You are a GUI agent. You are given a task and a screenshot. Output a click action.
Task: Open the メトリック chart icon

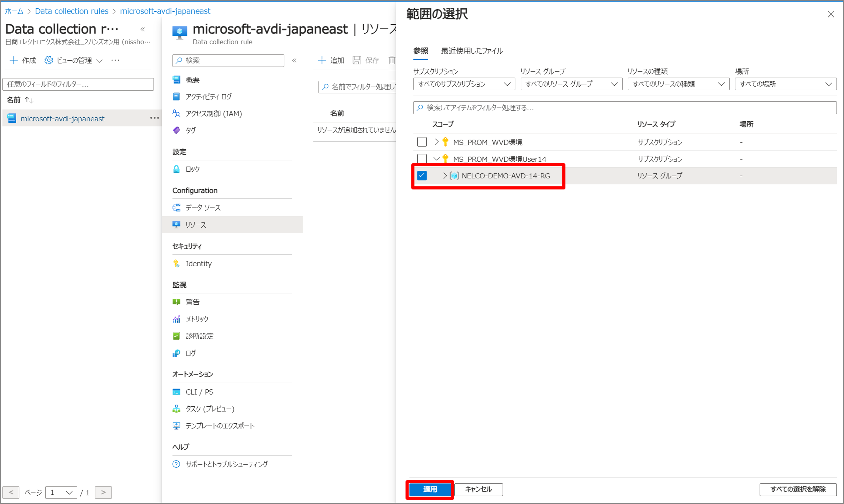[176, 319]
